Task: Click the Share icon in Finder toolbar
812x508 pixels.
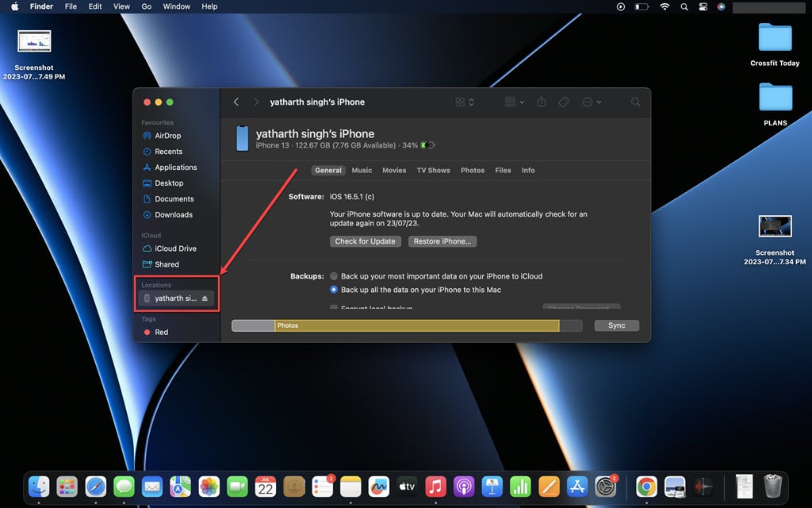Action: point(541,102)
